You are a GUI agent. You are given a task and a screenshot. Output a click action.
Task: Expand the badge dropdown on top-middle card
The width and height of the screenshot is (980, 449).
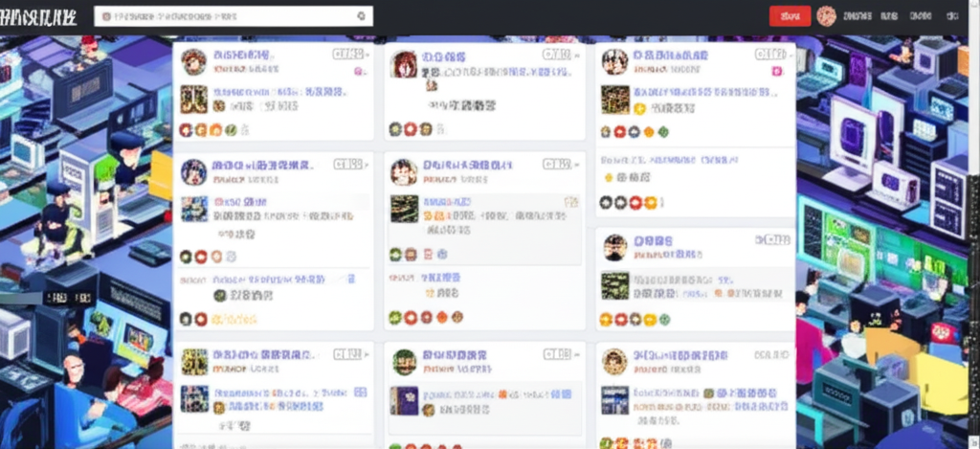[x=577, y=56]
